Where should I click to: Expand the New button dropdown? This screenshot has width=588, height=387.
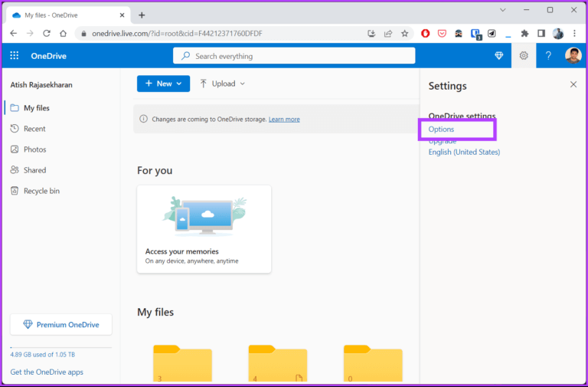[179, 84]
